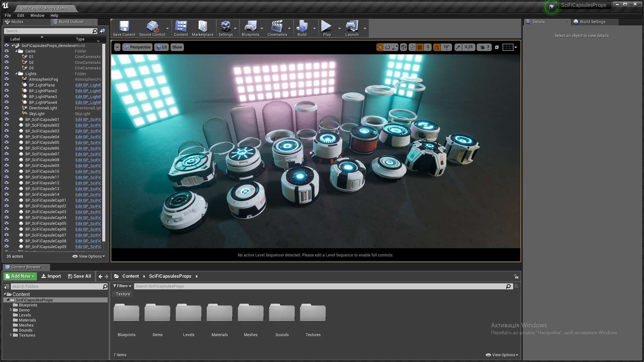Image resolution: width=644 pixels, height=362 pixels.
Task: Open the Meshes folder thumbnail
Action: [x=250, y=313]
